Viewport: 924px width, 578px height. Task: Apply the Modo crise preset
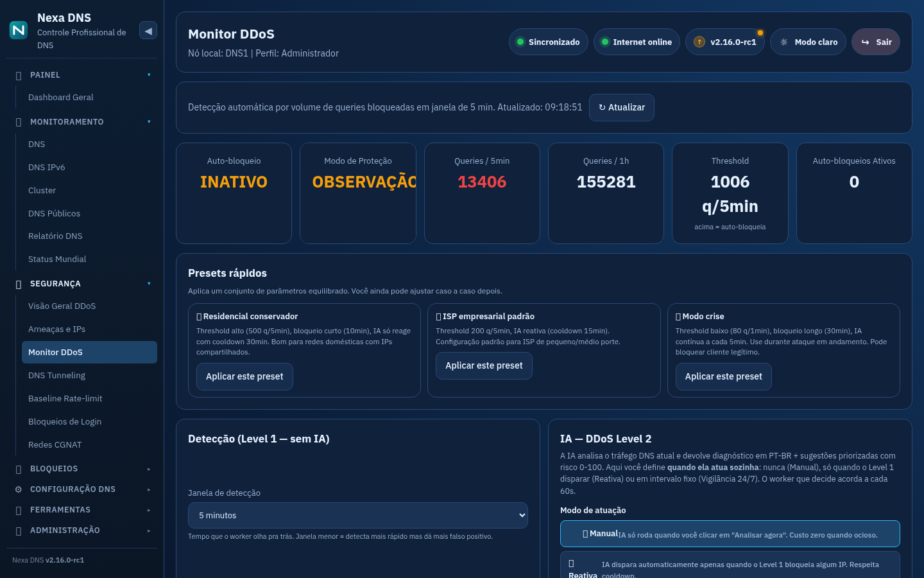click(724, 376)
